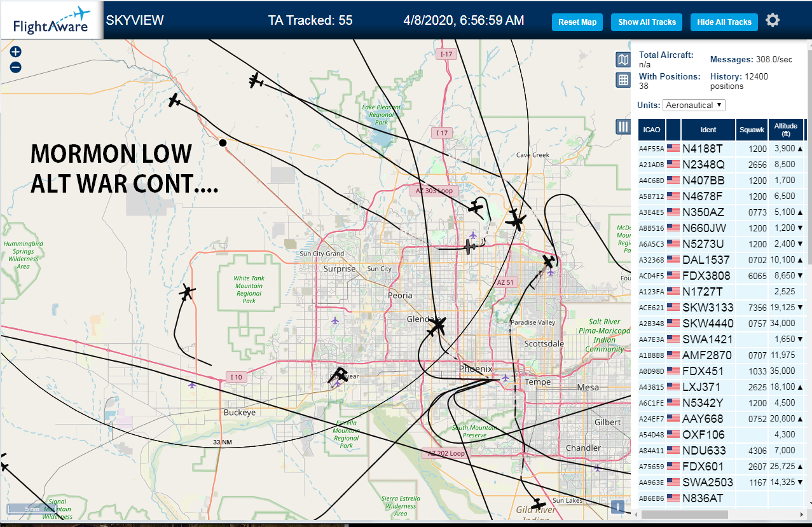Click the vertical scrollbar of aircraft list
Image resolution: width=812 pixels, height=527 pixels.
(809, 156)
